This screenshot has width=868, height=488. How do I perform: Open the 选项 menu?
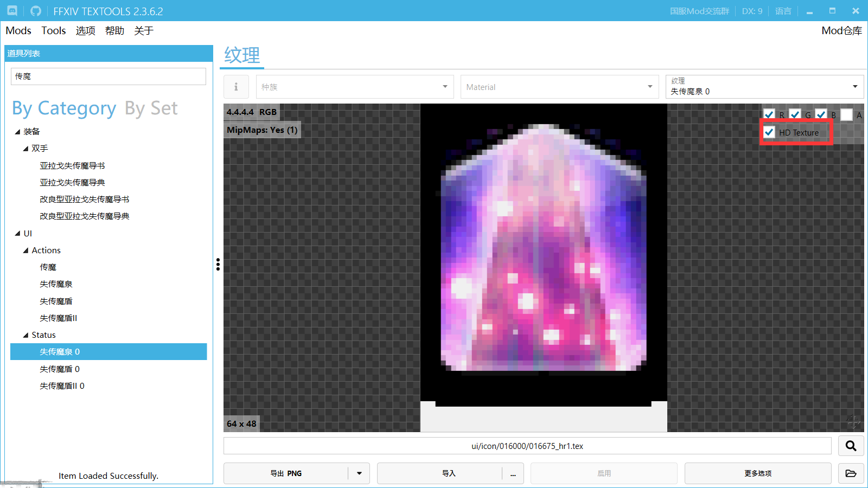click(x=85, y=31)
